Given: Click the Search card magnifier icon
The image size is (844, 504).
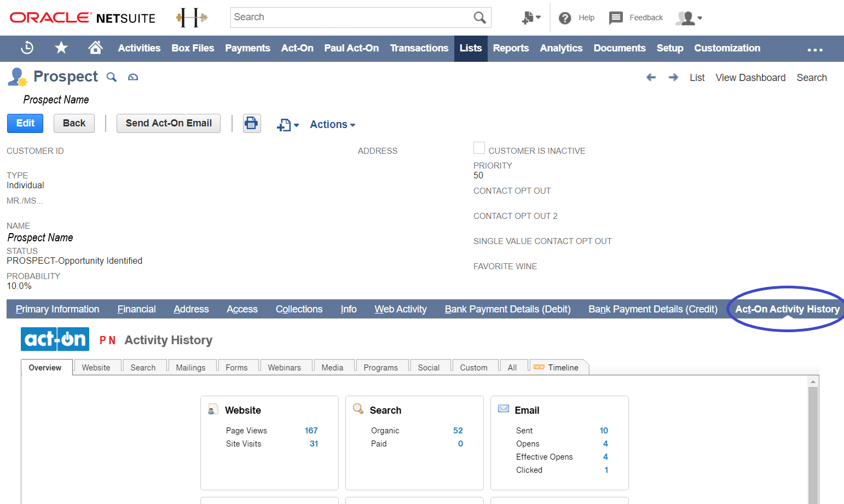Looking at the screenshot, I should [x=358, y=409].
